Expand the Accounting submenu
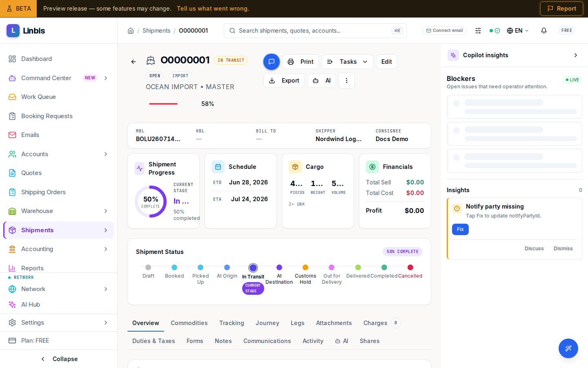588x368 pixels. [x=106, y=249]
